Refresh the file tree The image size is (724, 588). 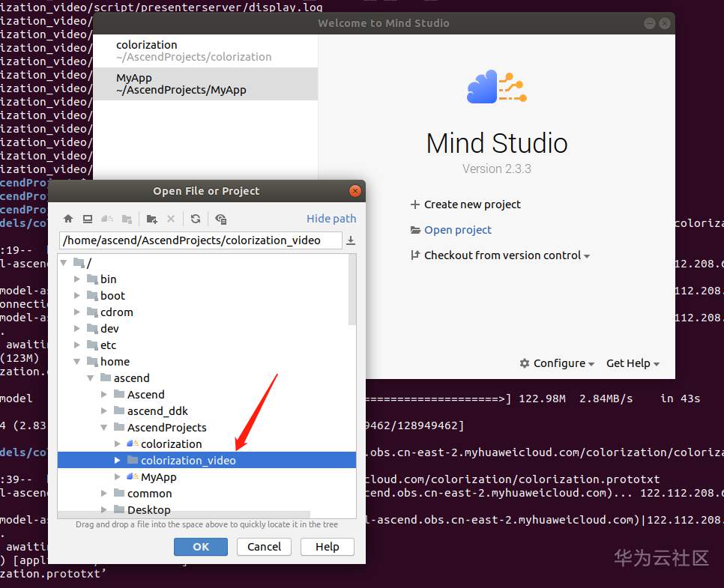(196, 219)
